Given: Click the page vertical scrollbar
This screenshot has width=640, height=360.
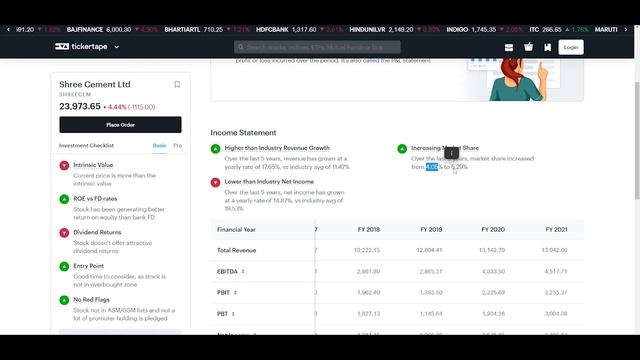Looking at the screenshot, I should [x=637, y=140].
